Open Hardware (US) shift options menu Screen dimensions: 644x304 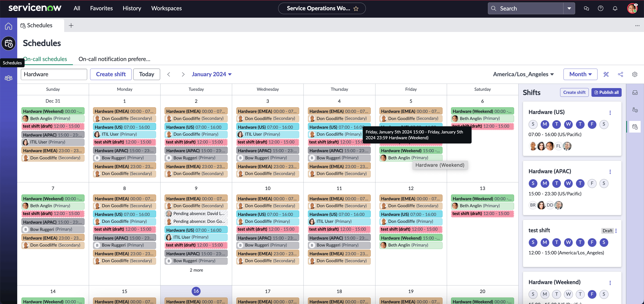click(610, 113)
